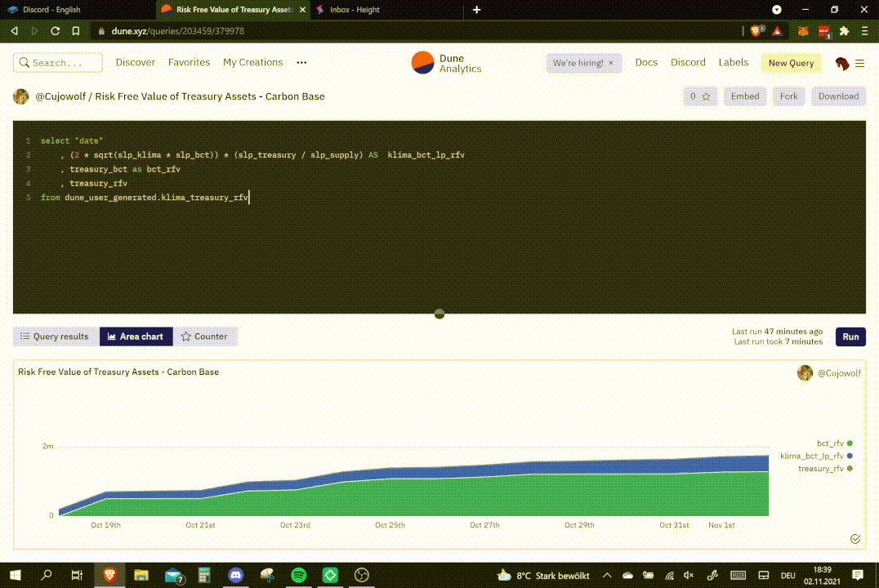Fork this query

click(x=788, y=96)
